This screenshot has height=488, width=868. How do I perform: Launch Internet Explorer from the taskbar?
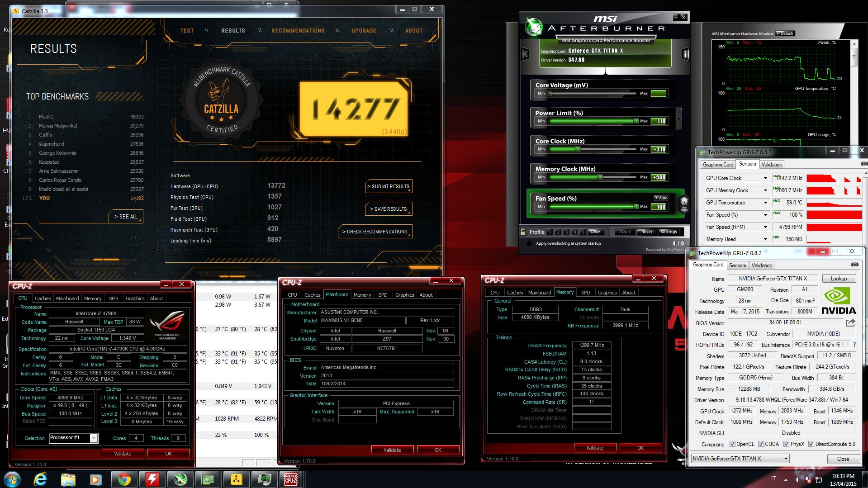pyautogui.click(x=40, y=479)
